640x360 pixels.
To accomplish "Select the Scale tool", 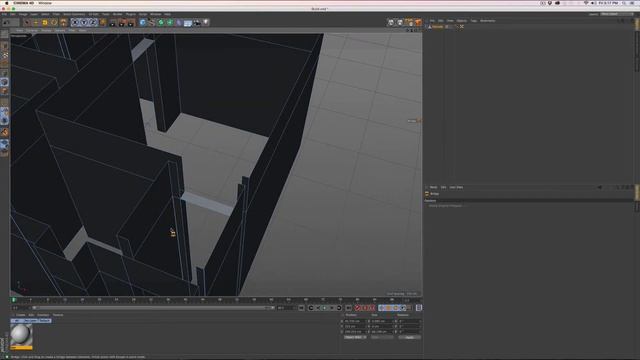I will 45,23.
